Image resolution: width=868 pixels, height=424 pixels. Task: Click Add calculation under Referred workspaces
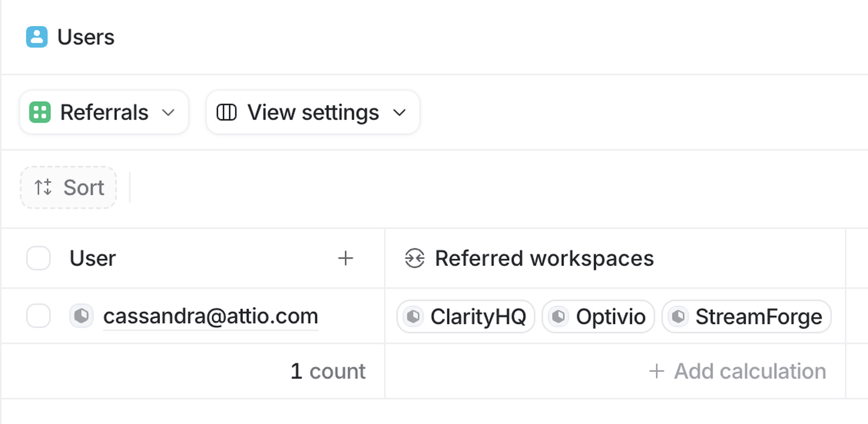pyautogui.click(x=738, y=371)
